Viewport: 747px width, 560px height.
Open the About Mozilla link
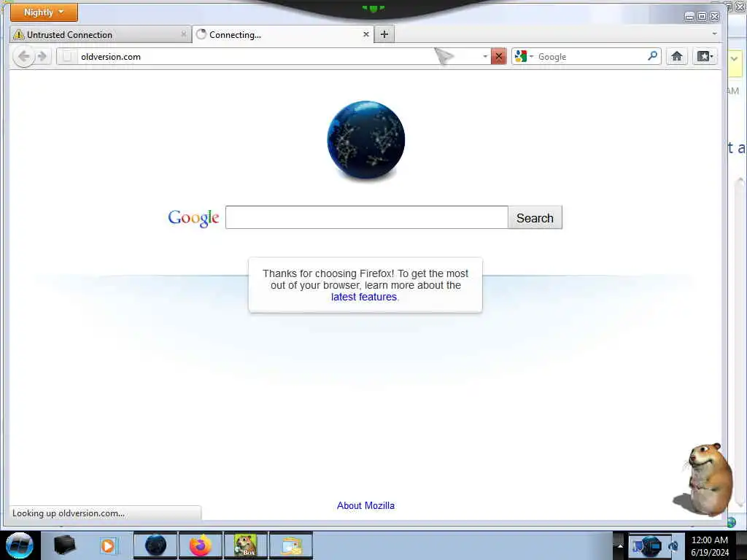click(366, 506)
